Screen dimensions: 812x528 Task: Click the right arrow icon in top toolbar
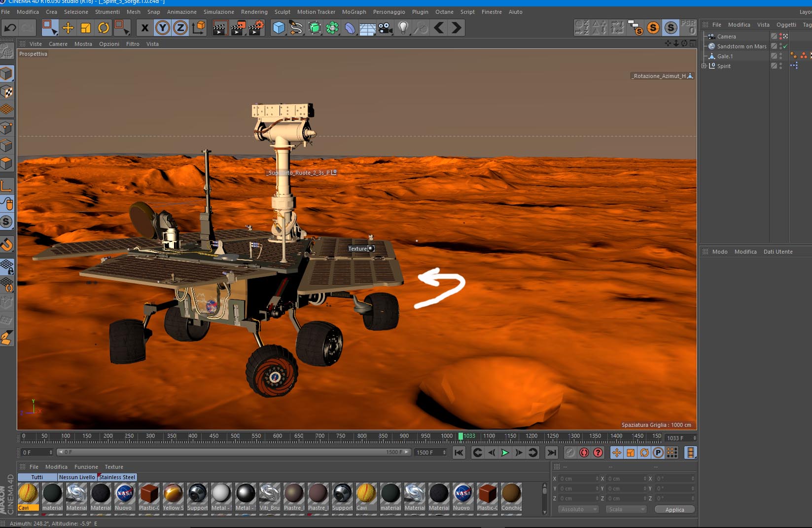pos(457,28)
